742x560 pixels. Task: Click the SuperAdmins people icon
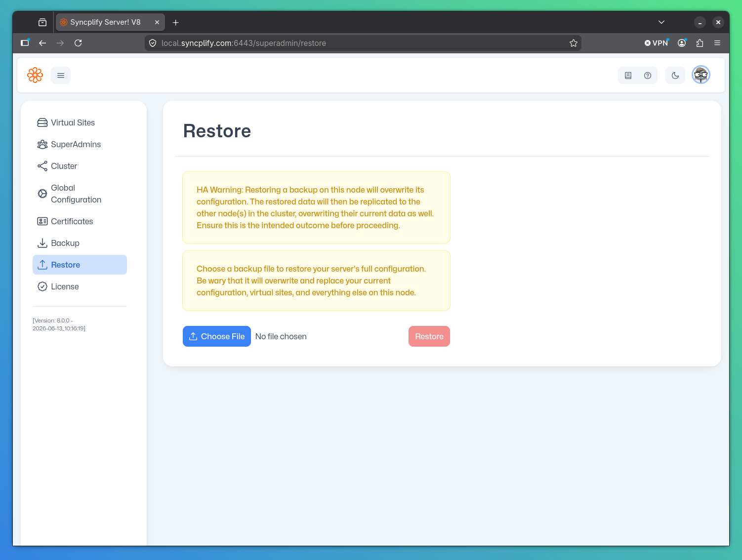42,144
